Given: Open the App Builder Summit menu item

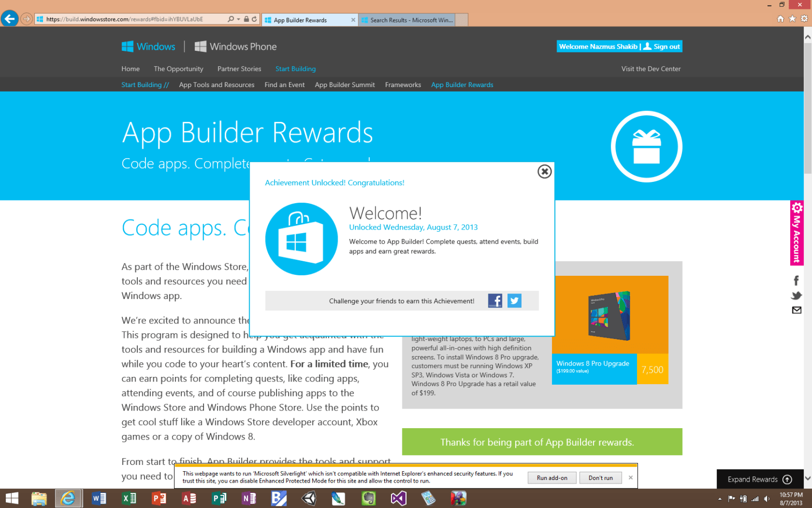Looking at the screenshot, I should click(344, 84).
